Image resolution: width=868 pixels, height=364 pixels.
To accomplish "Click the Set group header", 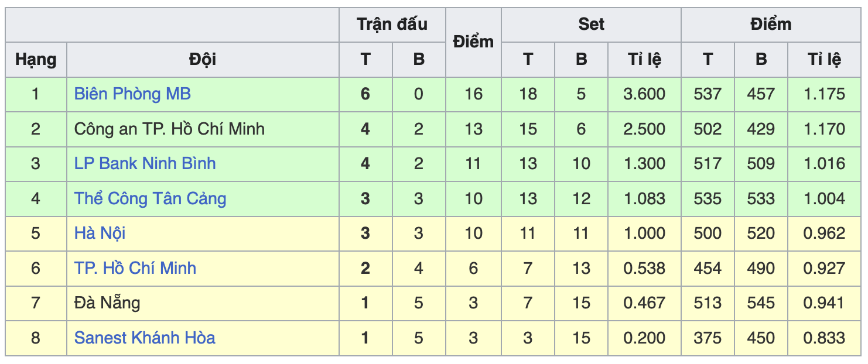I will point(591,25).
